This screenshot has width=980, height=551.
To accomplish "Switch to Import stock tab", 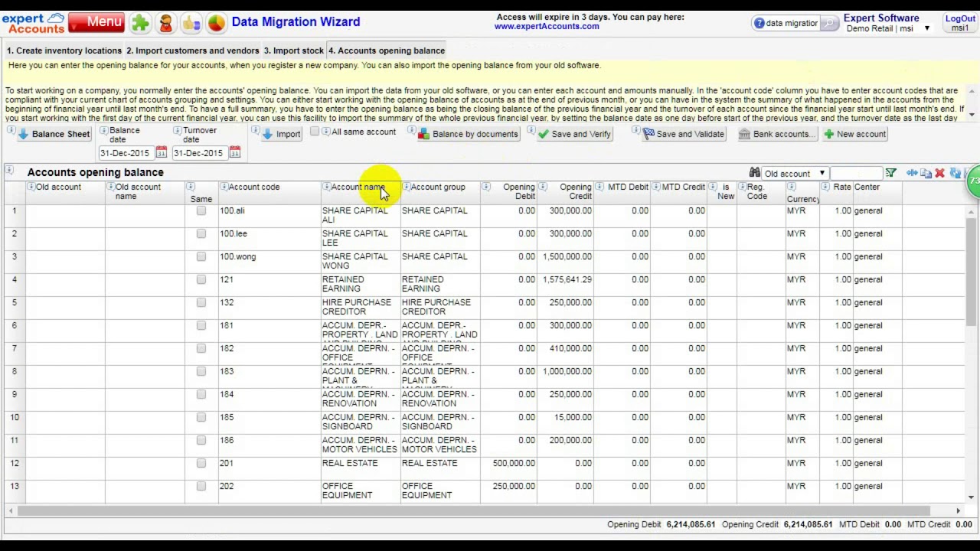I will pyautogui.click(x=294, y=51).
